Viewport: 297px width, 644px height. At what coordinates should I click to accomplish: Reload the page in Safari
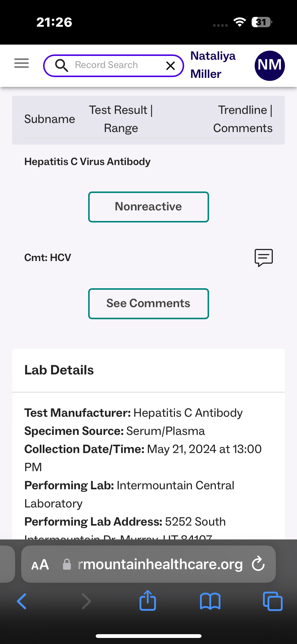[258, 564]
